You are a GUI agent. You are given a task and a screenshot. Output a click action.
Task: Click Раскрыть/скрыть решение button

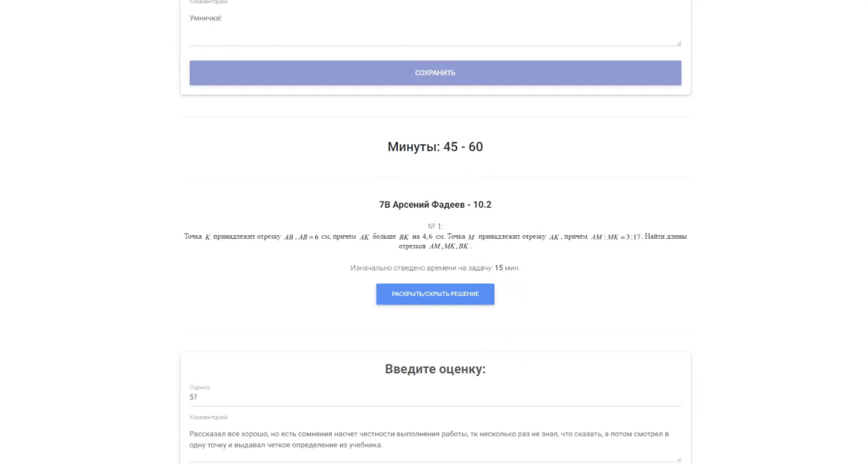pos(435,294)
